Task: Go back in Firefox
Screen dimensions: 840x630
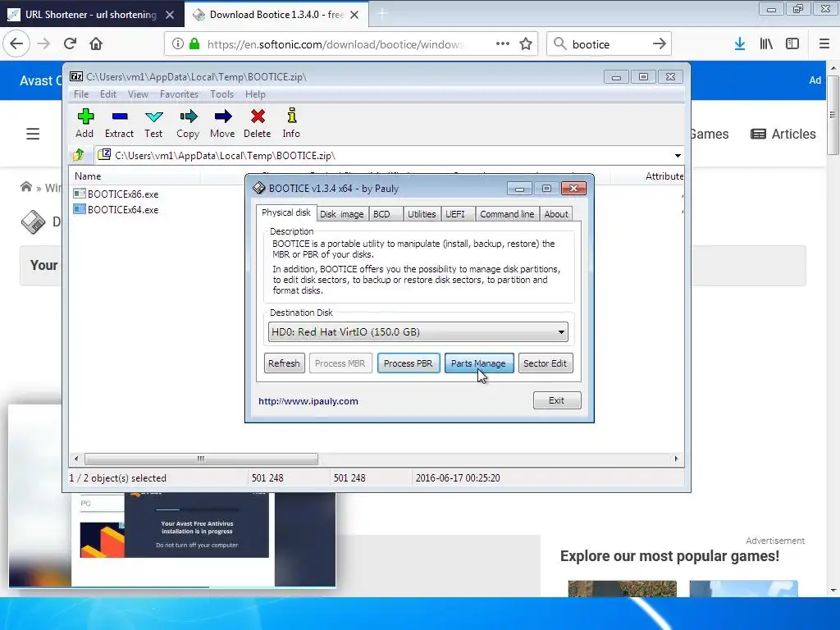Action: pos(16,44)
